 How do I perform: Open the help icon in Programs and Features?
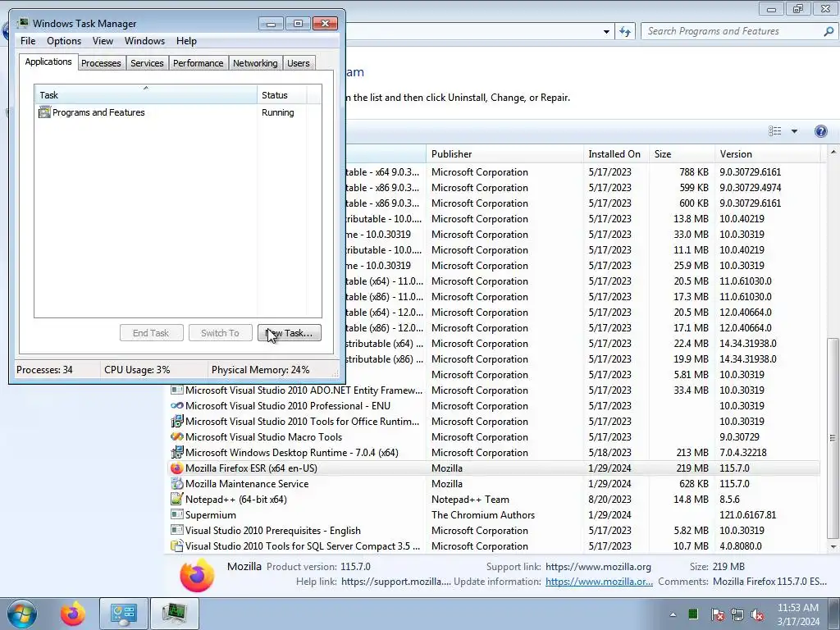[820, 131]
